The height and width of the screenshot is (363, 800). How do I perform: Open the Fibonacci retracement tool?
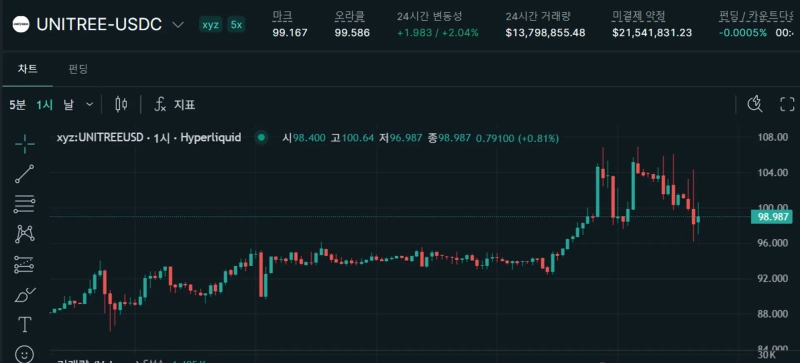coord(24,204)
